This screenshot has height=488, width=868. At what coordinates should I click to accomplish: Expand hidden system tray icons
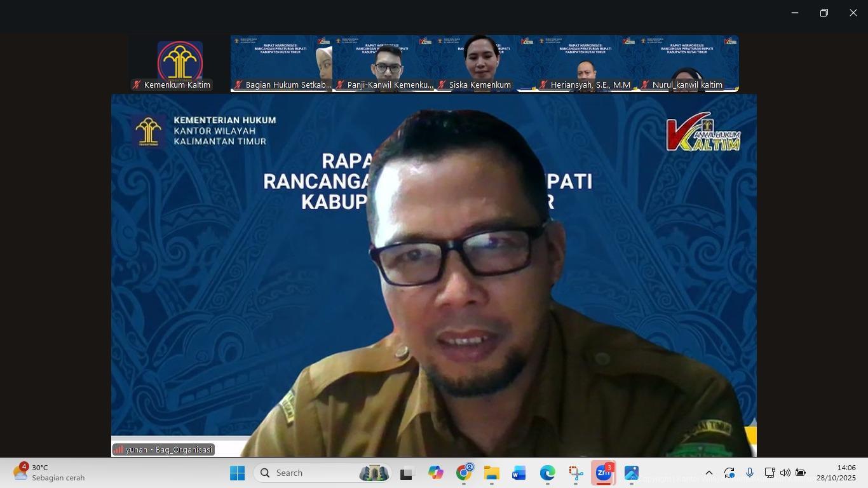coord(709,473)
